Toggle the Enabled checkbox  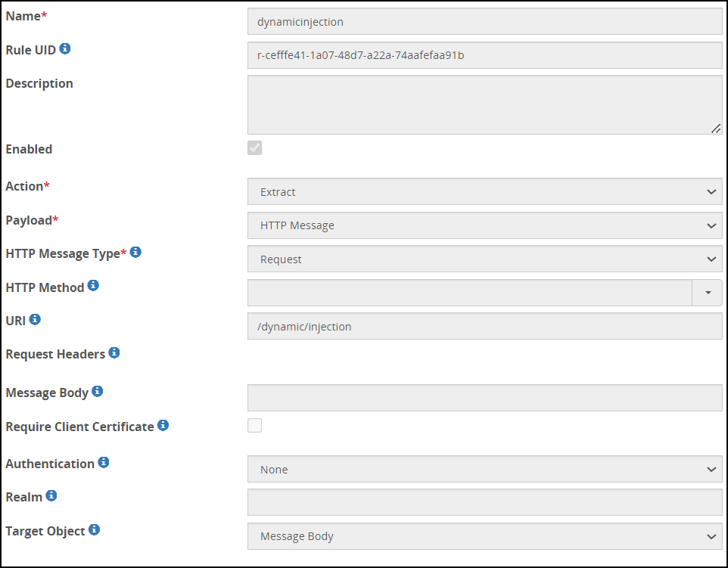[255, 148]
